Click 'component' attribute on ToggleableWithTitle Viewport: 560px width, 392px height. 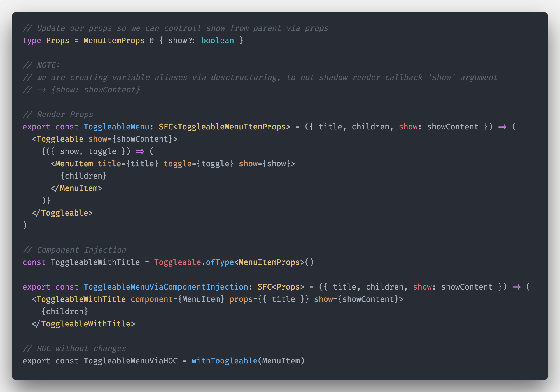point(151,299)
